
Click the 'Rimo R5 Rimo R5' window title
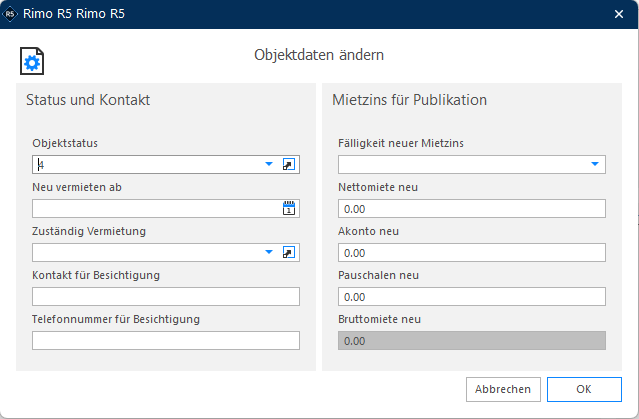coord(74,14)
